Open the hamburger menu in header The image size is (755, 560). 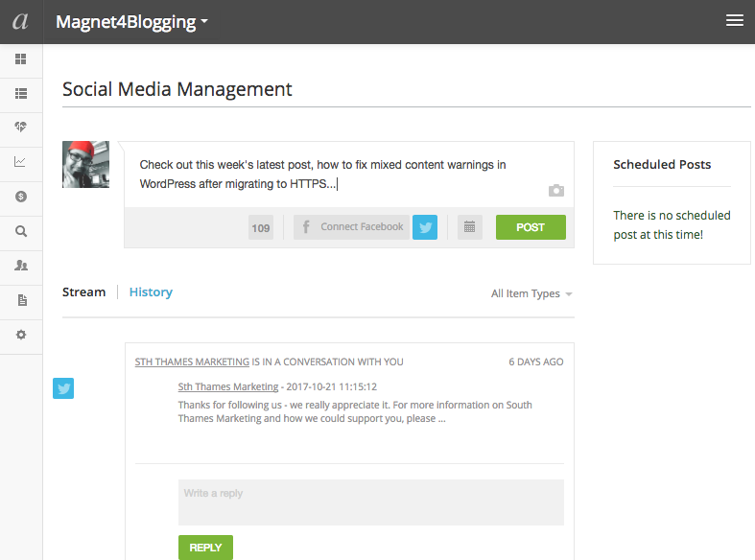[x=735, y=20]
